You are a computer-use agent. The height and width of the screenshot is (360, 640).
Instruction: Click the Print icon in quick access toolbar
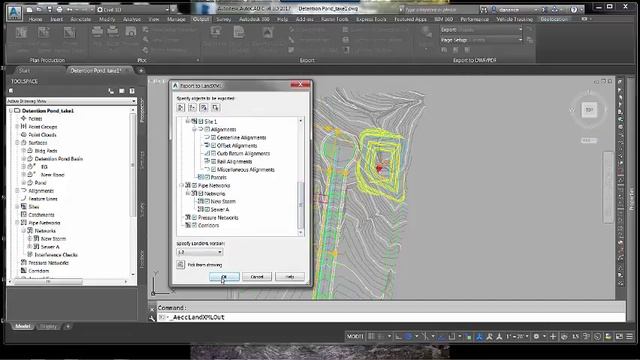[60, 9]
